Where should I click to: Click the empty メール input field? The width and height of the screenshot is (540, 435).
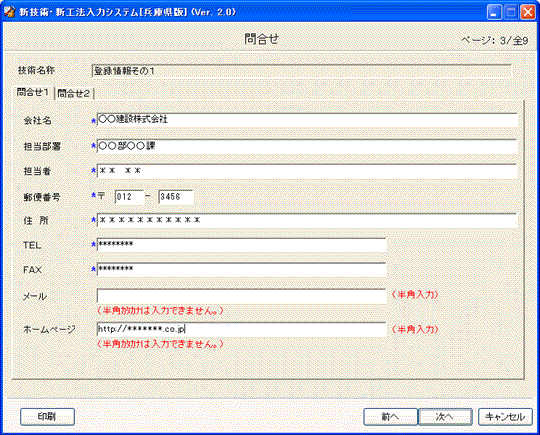[241, 296]
